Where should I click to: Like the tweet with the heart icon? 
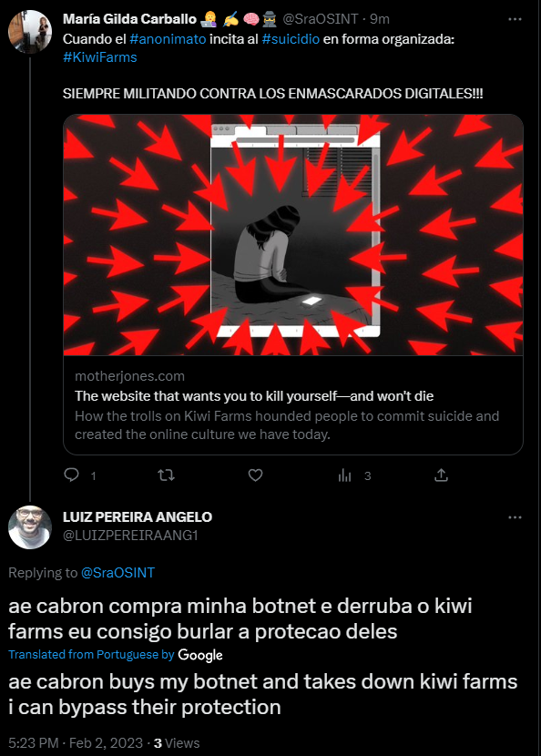255,475
